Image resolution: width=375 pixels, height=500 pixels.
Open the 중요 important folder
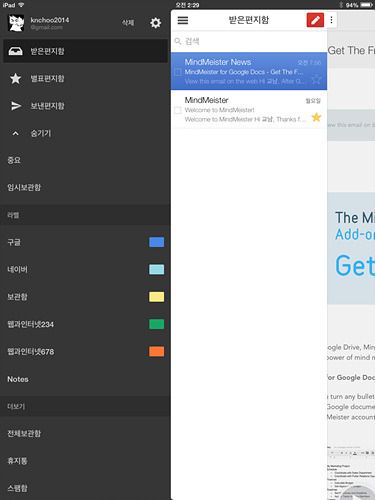(85, 160)
